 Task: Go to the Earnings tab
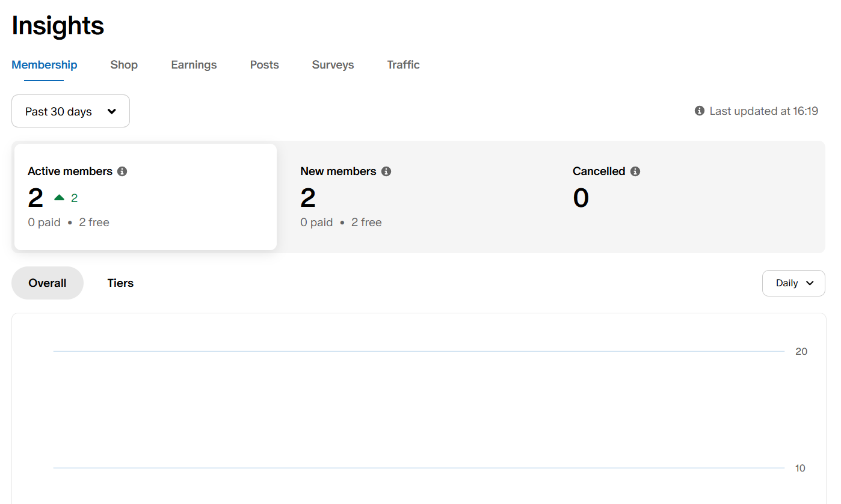(194, 65)
